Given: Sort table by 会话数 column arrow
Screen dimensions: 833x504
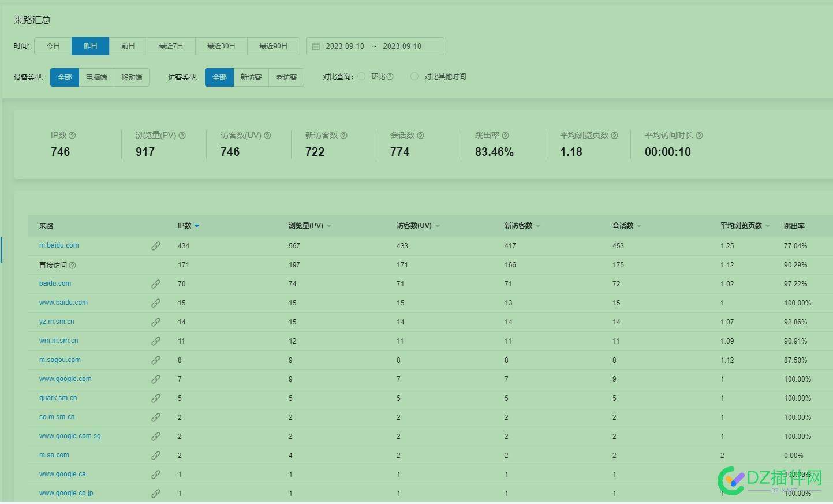Looking at the screenshot, I should 639,226.
